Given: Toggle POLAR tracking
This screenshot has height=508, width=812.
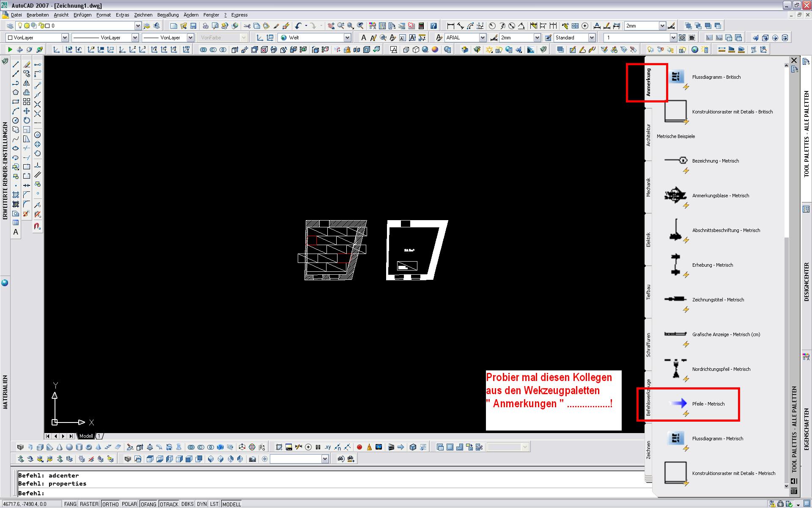Looking at the screenshot, I should 129,504.
